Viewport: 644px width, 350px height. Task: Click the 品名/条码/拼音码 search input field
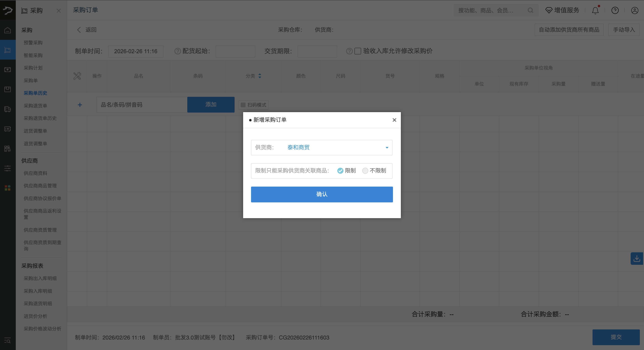pos(142,104)
